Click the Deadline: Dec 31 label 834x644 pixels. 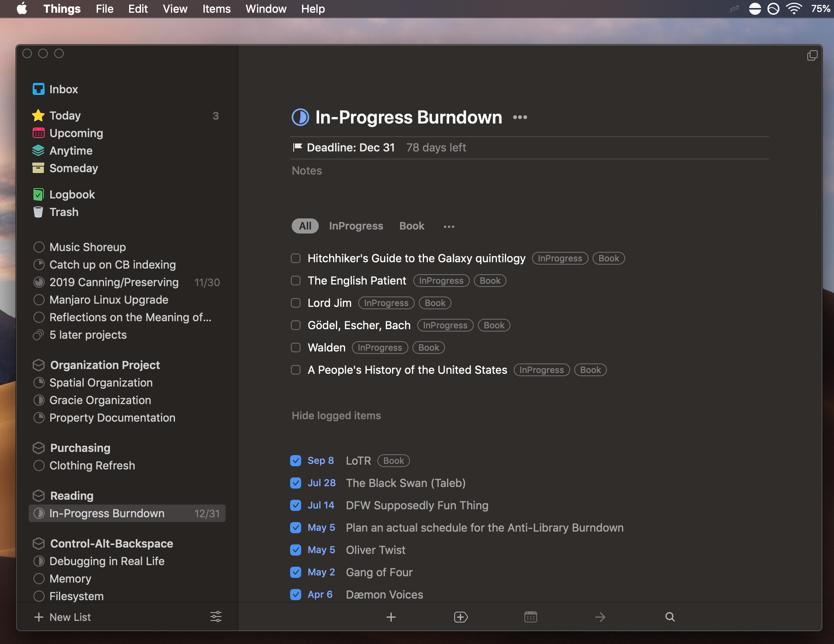coord(351,147)
